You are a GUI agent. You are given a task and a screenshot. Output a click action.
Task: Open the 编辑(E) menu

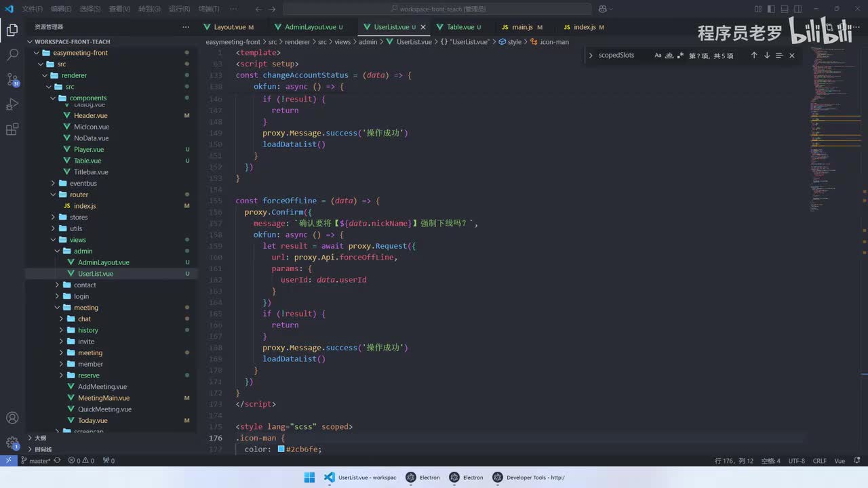[x=61, y=9]
